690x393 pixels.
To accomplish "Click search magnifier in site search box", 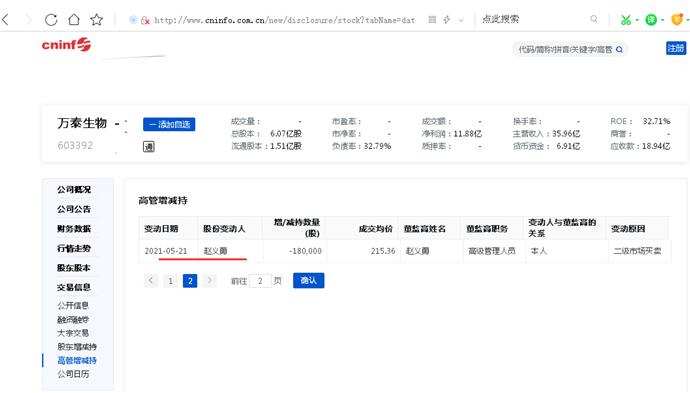I will point(619,49).
